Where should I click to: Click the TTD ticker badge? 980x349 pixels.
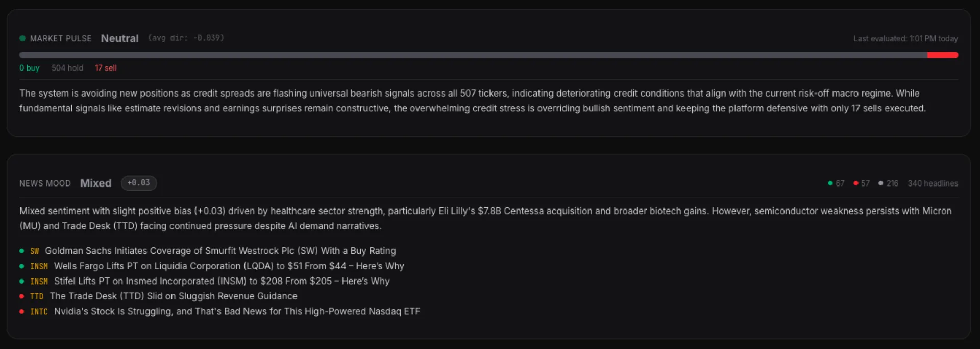(37, 296)
